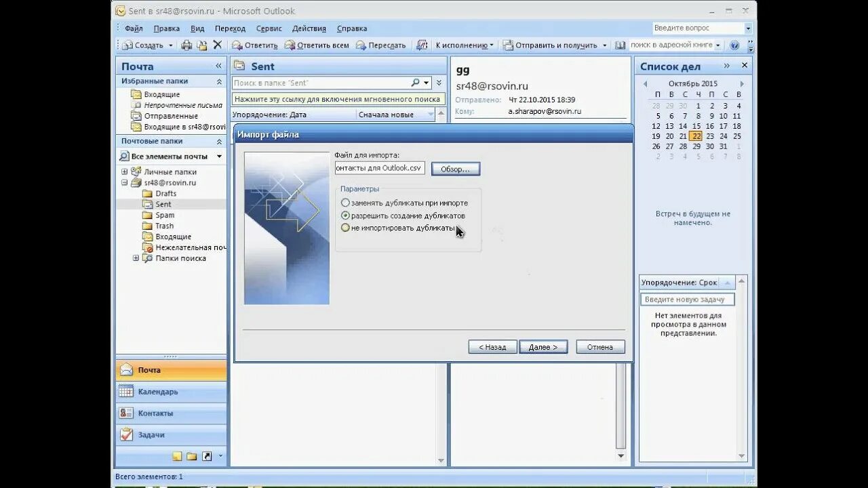Image resolution: width=868 pixels, height=488 pixels.
Task: Click the Delete (X) toolbar icon
Action: [218, 45]
